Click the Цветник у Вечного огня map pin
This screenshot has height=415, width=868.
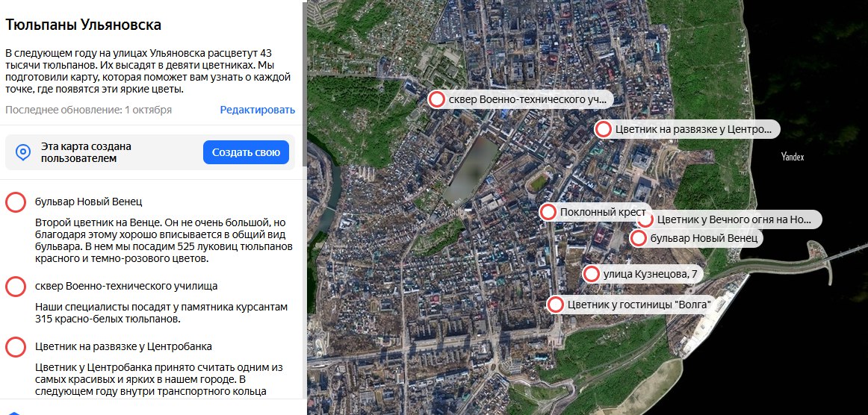point(645,219)
